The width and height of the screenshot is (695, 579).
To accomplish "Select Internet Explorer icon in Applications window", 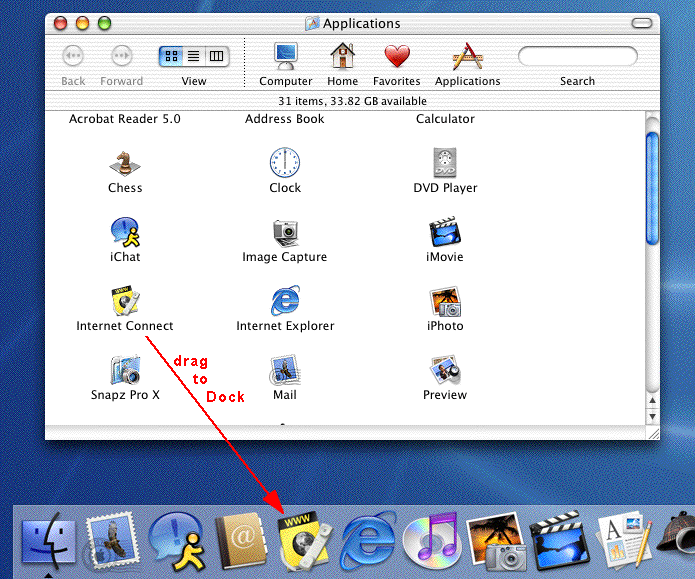I will click(x=285, y=301).
